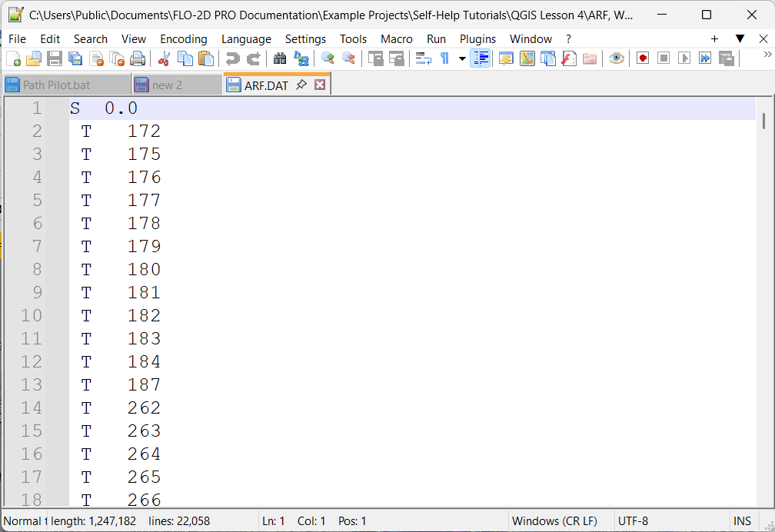Click the Find and Replace icon
Image resolution: width=775 pixels, height=532 pixels.
pos(301,58)
